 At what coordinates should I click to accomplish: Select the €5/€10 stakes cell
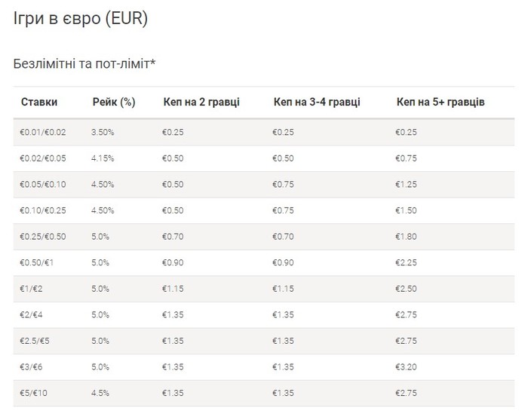coord(33,393)
